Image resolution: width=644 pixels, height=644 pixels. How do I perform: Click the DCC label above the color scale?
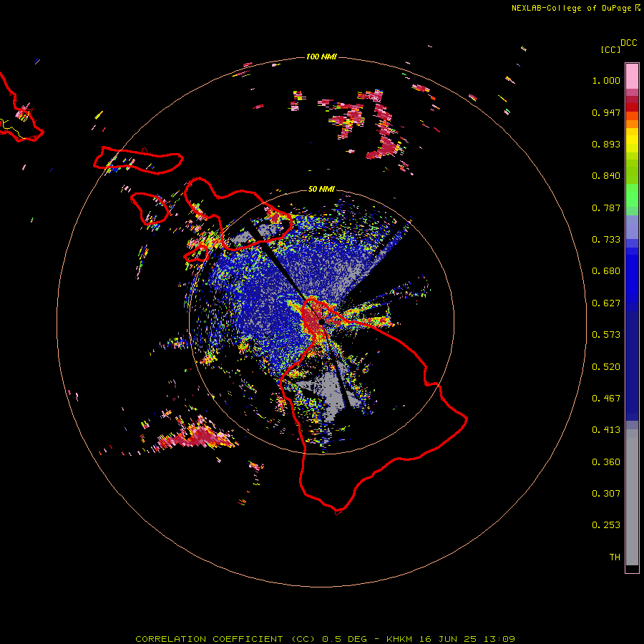(x=628, y=43)
